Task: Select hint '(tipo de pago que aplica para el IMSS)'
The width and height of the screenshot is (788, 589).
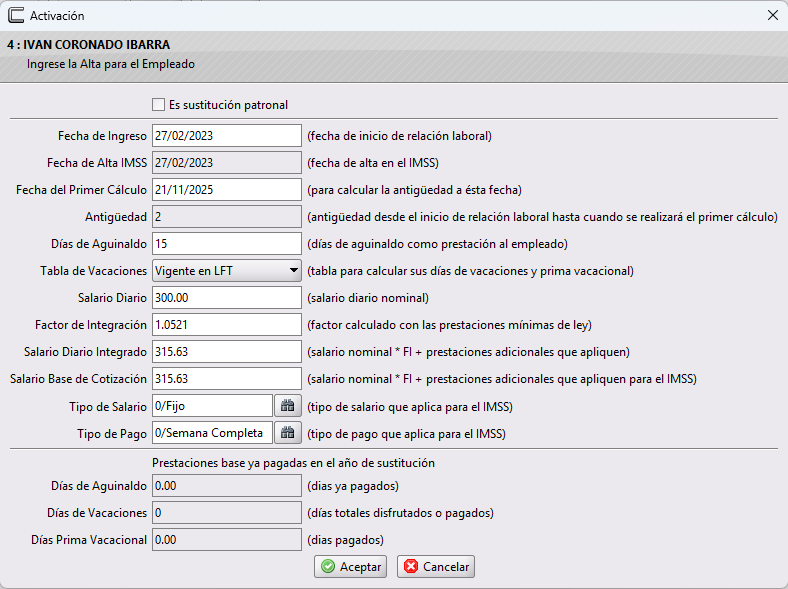Action: 407,434
